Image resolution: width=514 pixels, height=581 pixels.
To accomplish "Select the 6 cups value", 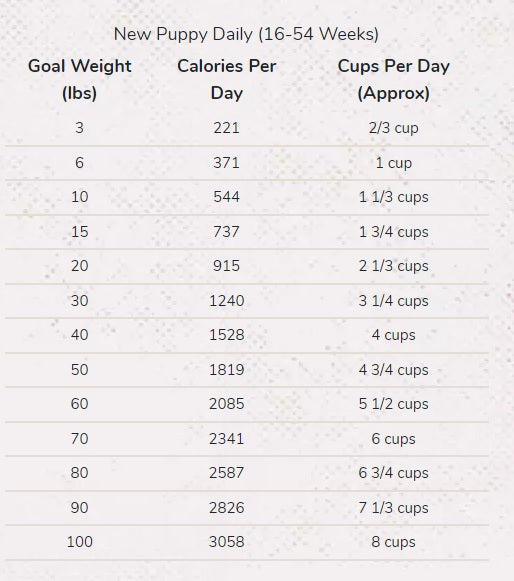I will click(394, 439).
